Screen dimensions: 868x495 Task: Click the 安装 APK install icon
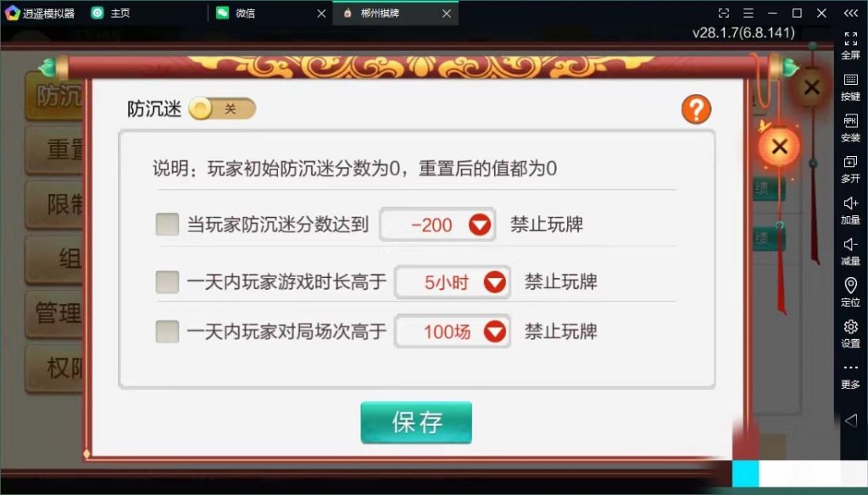tap(850, 128)
